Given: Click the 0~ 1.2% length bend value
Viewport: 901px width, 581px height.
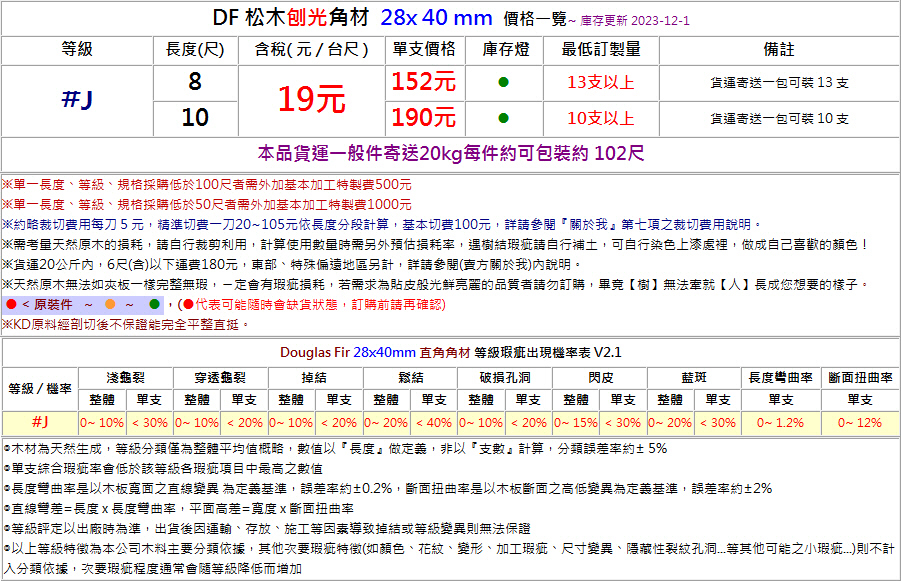Looking at the screenshot, I should [780, 423].
